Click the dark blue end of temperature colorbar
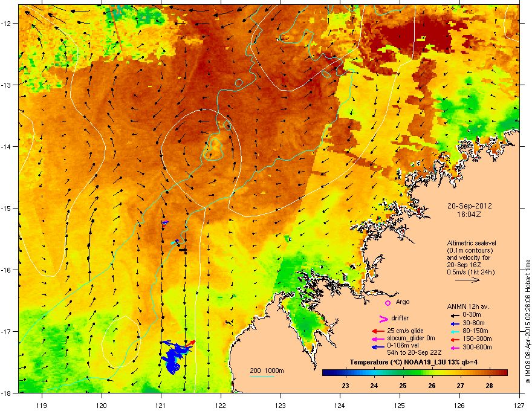 tap(326, 373)
